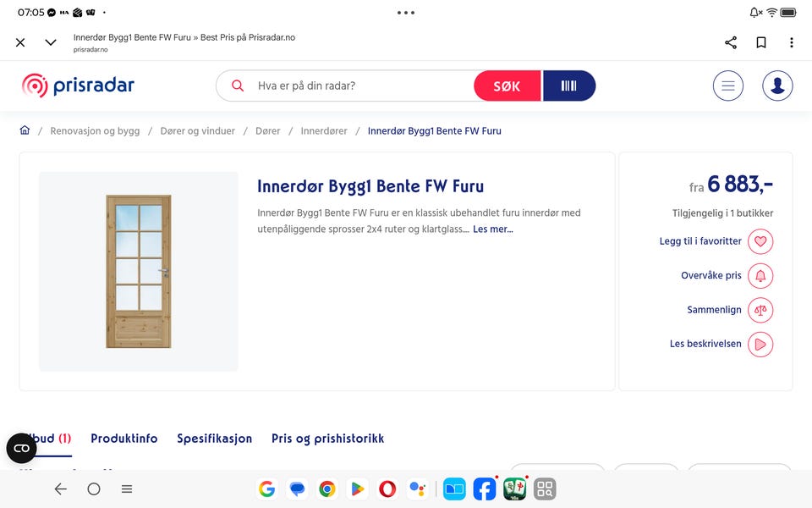Tap muted notification bell status icon
This screenshot has width=812, height=508.
coord(755,13)
